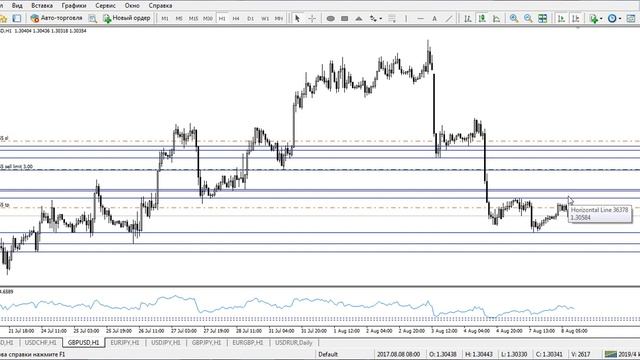Set timeframe to W1
The height and width of the screenshot is (360, 640).
click(265, 18)
